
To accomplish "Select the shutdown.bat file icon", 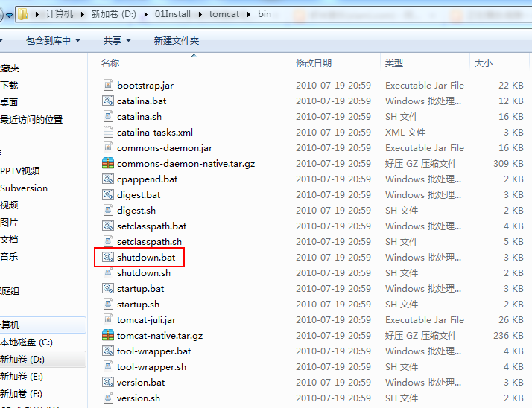I will 108,257.
